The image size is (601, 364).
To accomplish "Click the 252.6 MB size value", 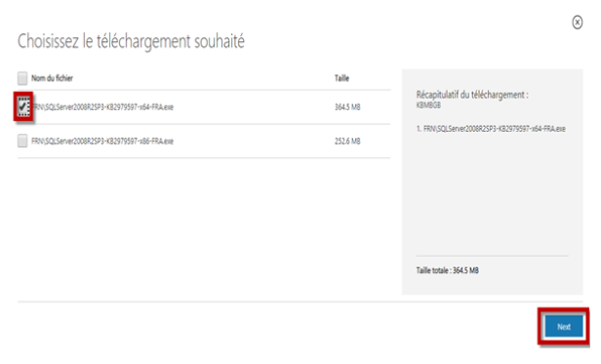I will (x=347, y=142).
